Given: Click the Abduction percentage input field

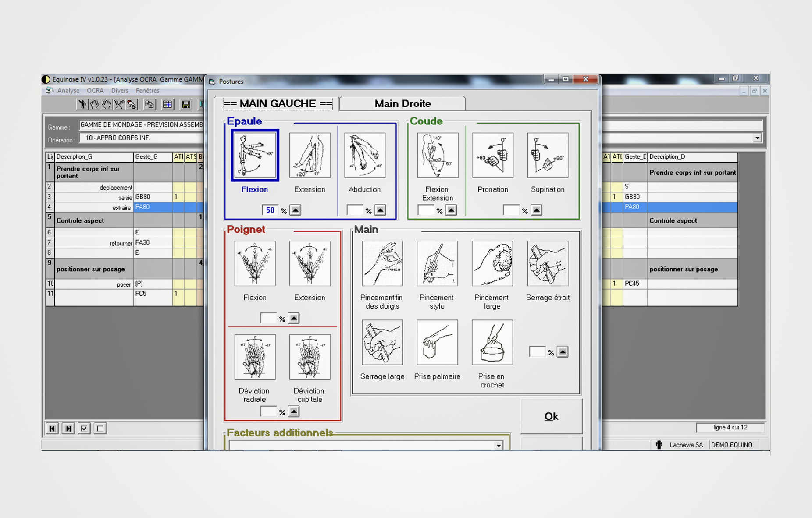Looking at the screenshot, I should pyautogui.click(x=355, y=210).
